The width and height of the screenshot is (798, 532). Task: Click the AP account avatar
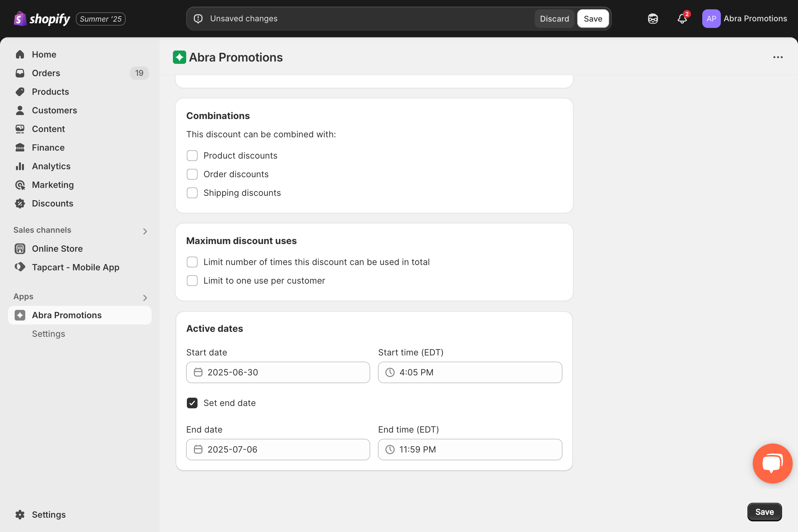pos(711,19)
